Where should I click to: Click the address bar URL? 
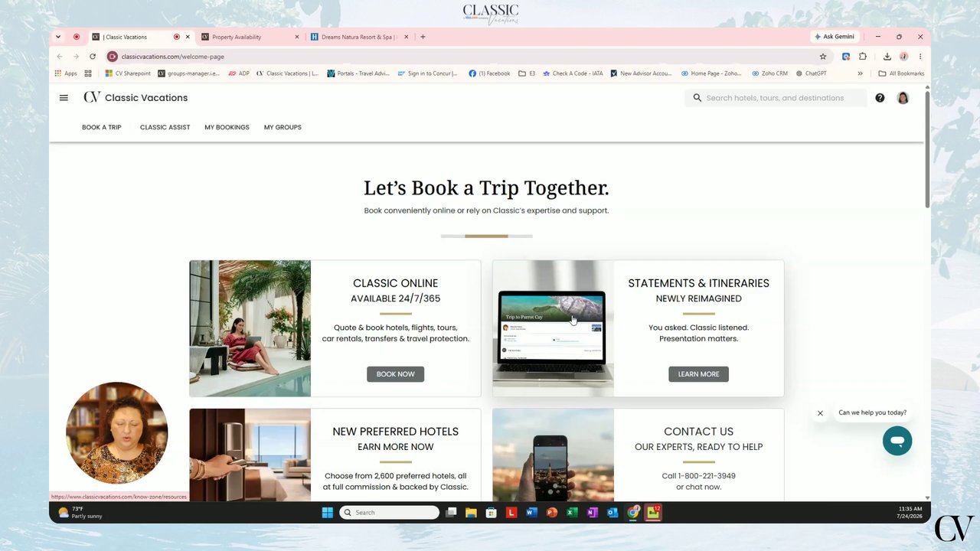[x=173, y=57]
